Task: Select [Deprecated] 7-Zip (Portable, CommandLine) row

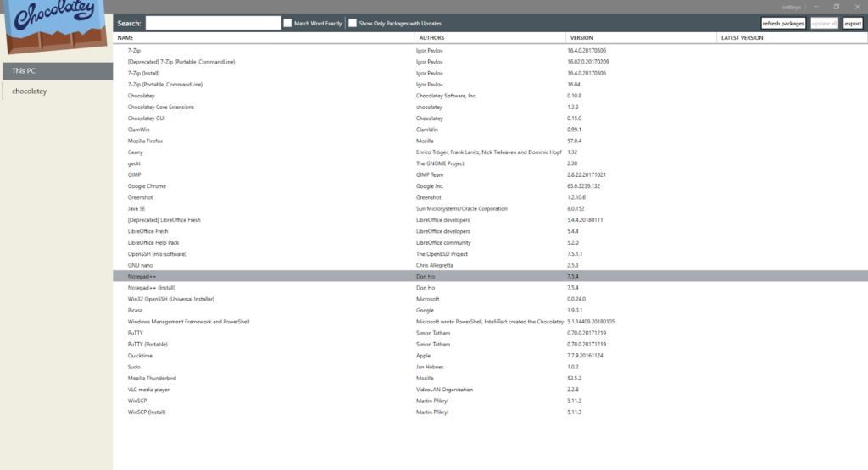Action: [491, 62]
